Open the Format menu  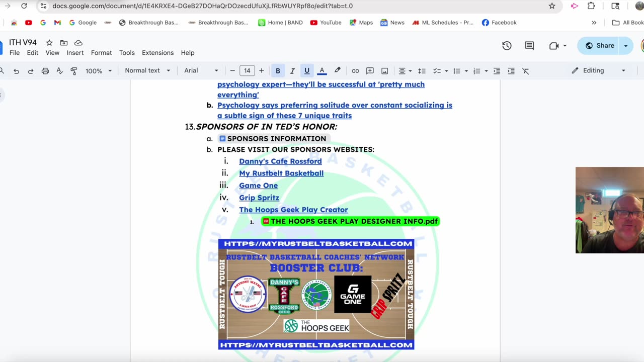tap(101, 53)
